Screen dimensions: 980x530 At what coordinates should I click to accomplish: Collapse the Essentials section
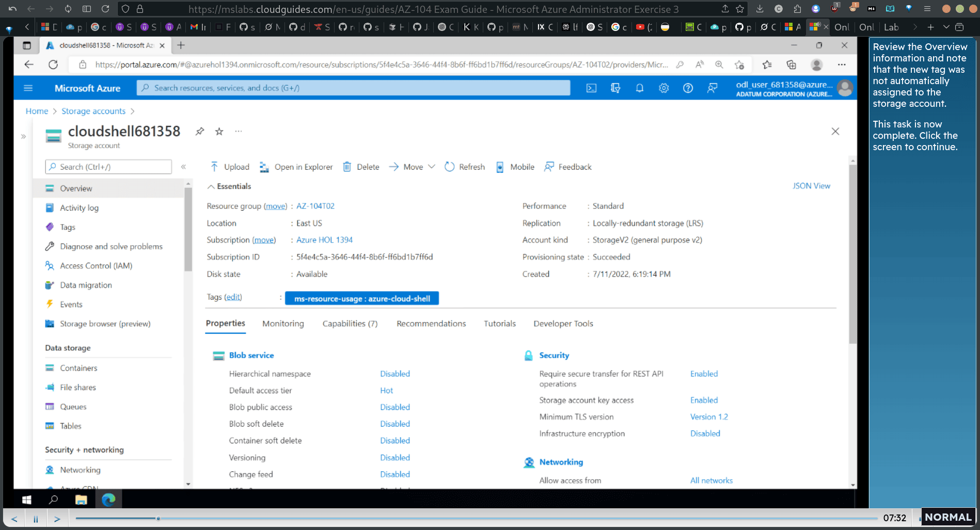tap(229, 186)
